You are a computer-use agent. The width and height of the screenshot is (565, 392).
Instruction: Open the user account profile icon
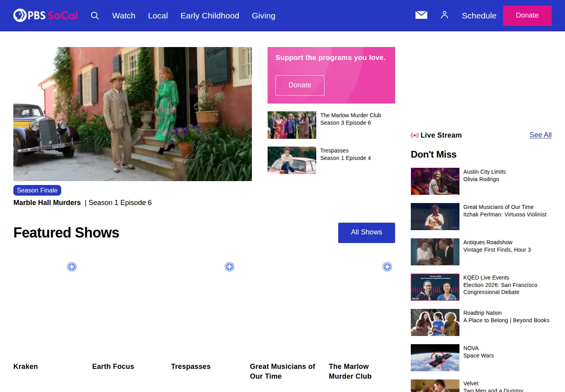coord(444,15)
